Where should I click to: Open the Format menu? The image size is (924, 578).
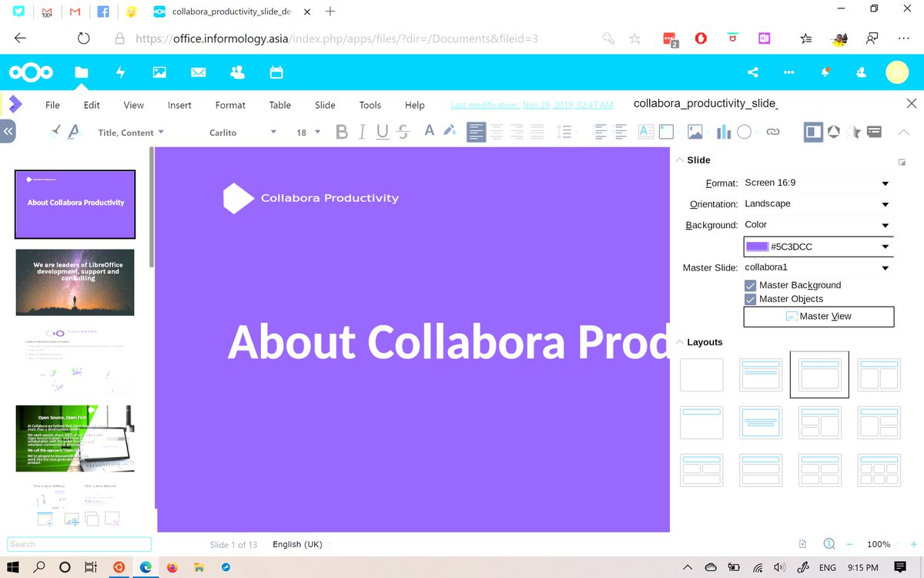[x=230, y=105]
